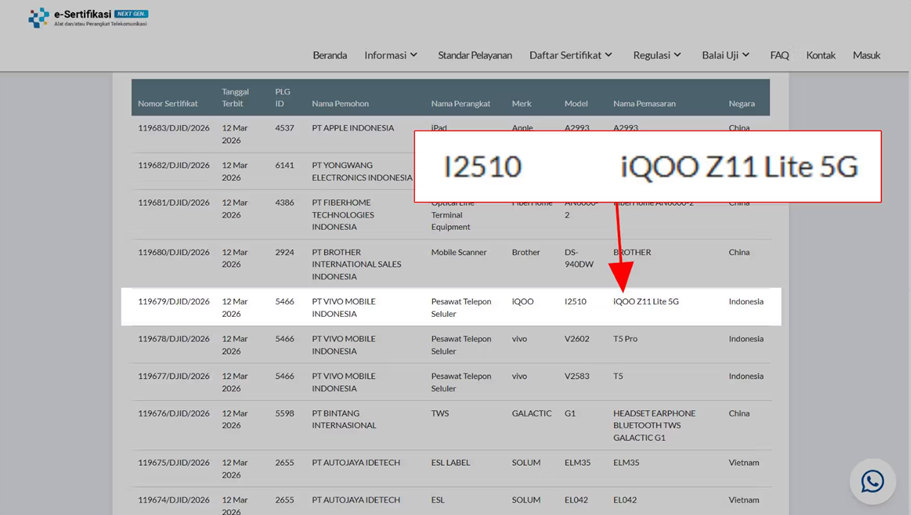Click the Masuk login link
Viewport: 911px width, 515px height.
click(x=866, y=55)
